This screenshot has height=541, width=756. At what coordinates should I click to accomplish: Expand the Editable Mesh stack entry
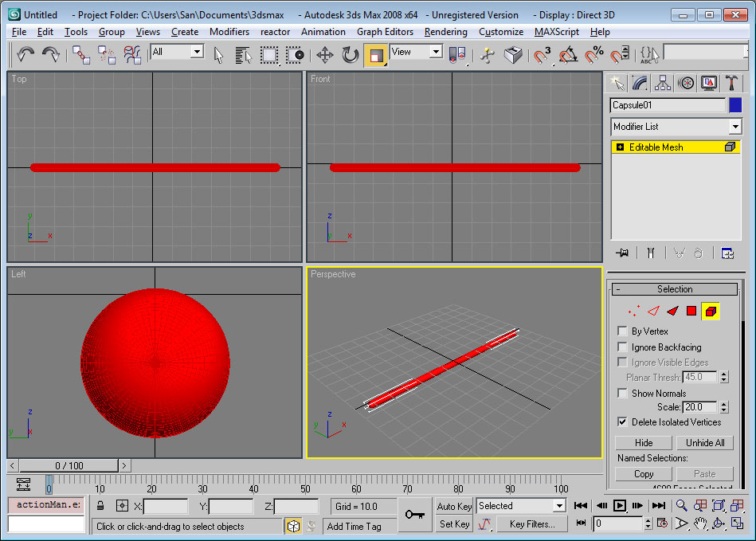click(620, 147)
